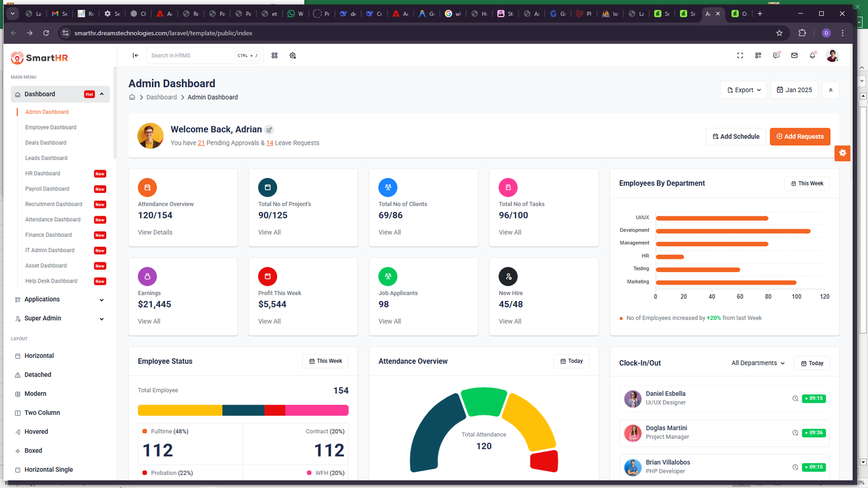The width and height of the screenshot is (868, 488).
Task: Click the fullscreen icon in top bar
Action: point(740,55)
